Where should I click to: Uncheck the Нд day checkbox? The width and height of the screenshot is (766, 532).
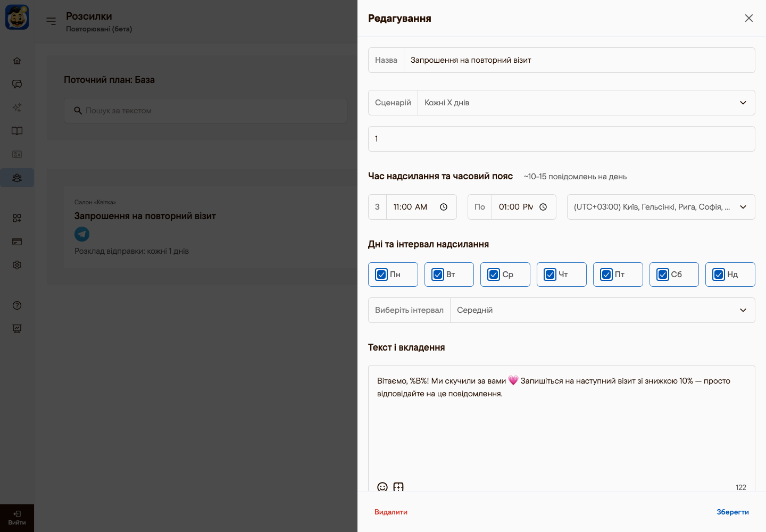pyautogui.click(x=719, y=275)
